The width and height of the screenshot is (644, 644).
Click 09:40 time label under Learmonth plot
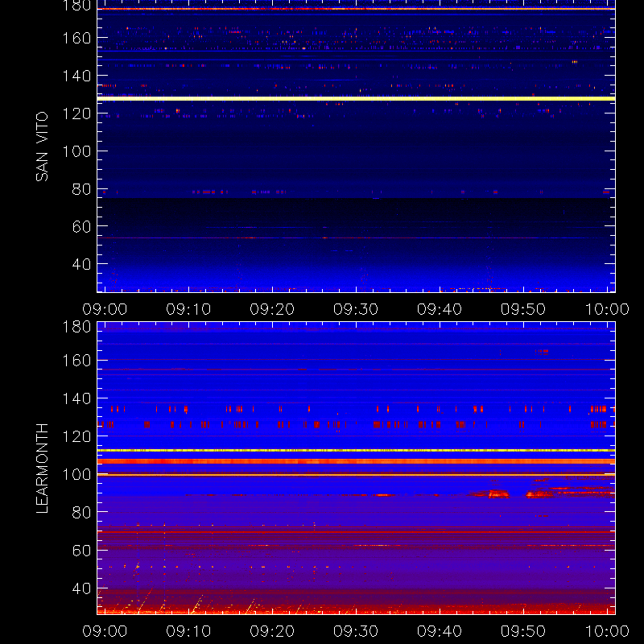(x=440, y=631)
